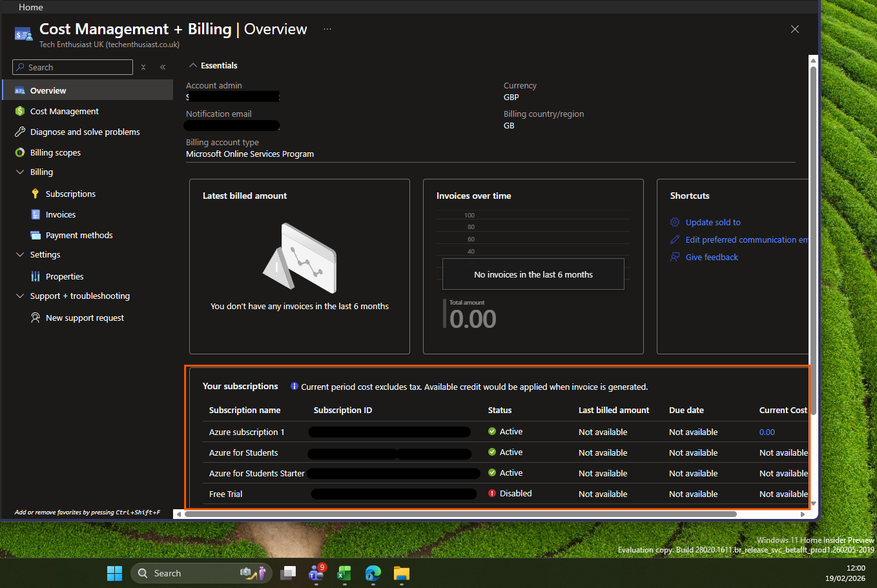Collapse the sidebar menu with double chevron
Viewport: 877px width, 588px height.
pyautogui.click(x=163, y=67)
